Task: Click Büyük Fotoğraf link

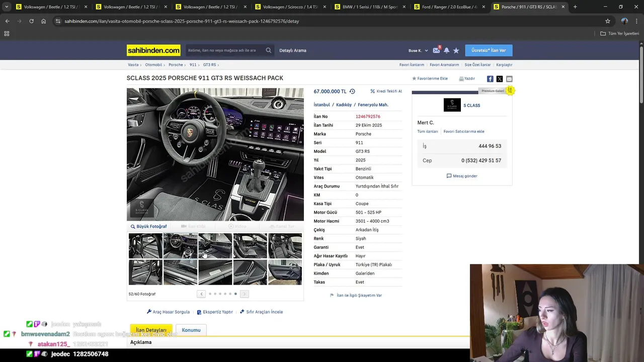Action: point(149,226)
